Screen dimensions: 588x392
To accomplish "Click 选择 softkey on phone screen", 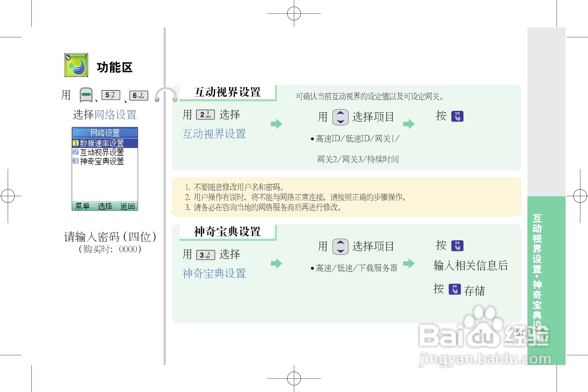I will point(105,206).
